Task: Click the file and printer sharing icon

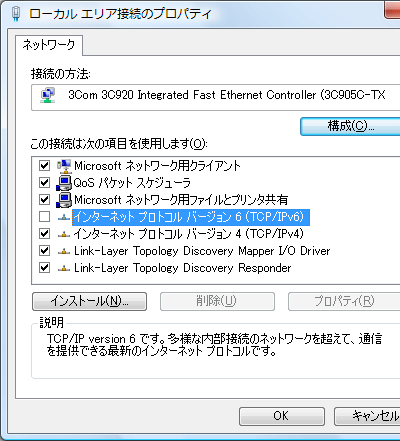Action: click(64, 200)
